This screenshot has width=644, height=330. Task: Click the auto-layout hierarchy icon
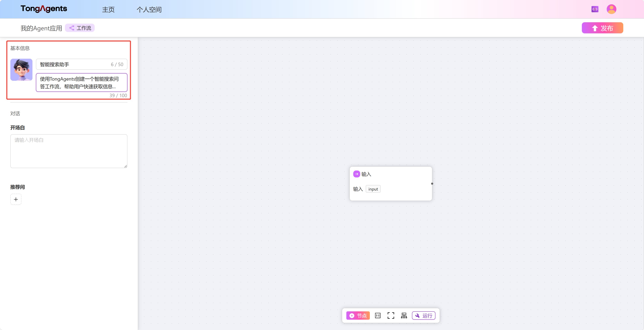point(404,316)
